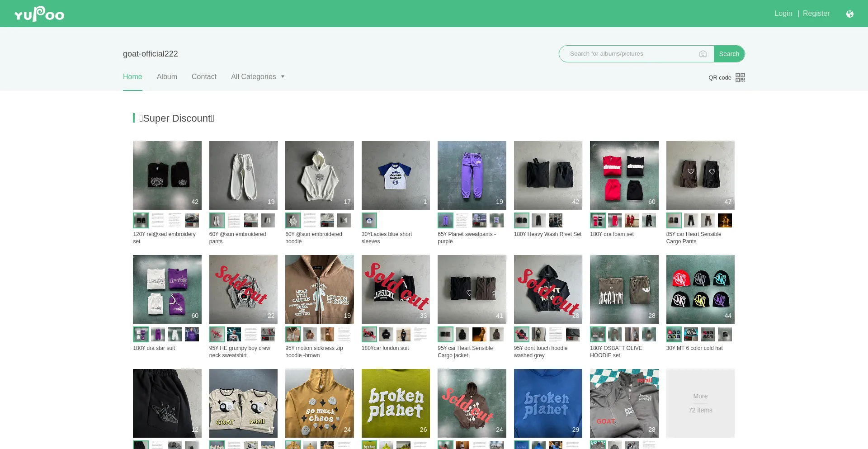Click the Register link

816,14
